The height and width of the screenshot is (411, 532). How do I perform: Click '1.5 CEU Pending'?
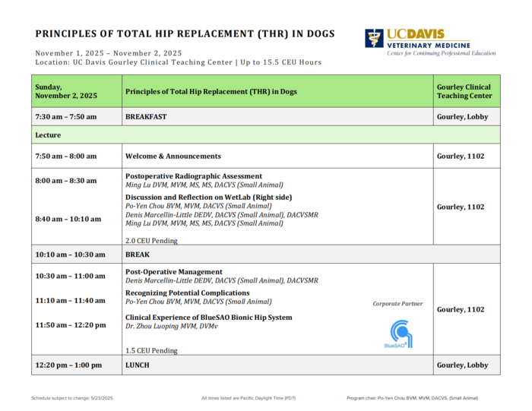point(151,350)
